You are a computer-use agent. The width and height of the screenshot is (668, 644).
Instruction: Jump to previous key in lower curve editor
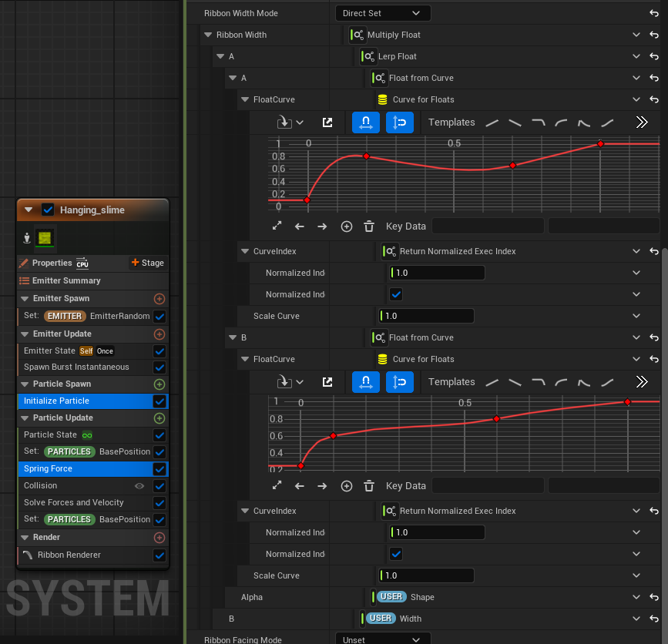coord(300,486)
